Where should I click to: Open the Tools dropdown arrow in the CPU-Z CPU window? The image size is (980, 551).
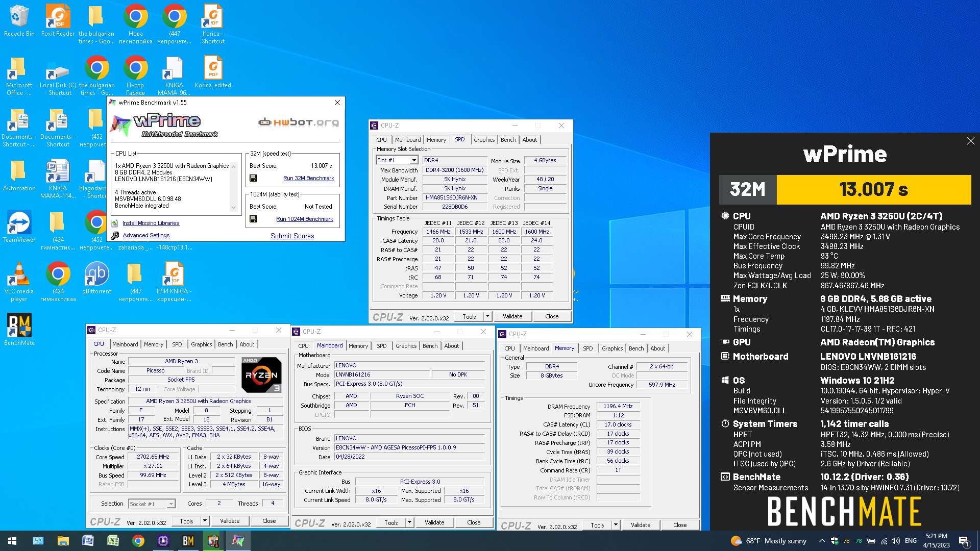click(205, 521)
